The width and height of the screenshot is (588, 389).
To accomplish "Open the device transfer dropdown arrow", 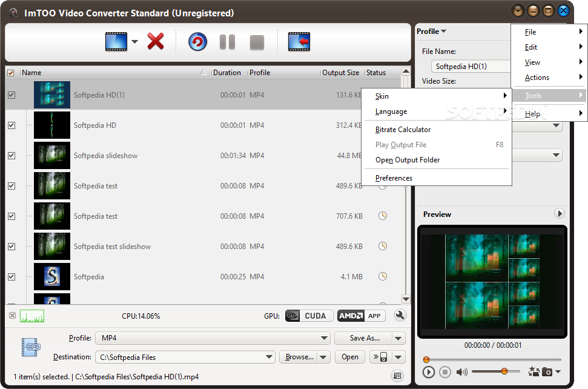I will coord(398,357).
